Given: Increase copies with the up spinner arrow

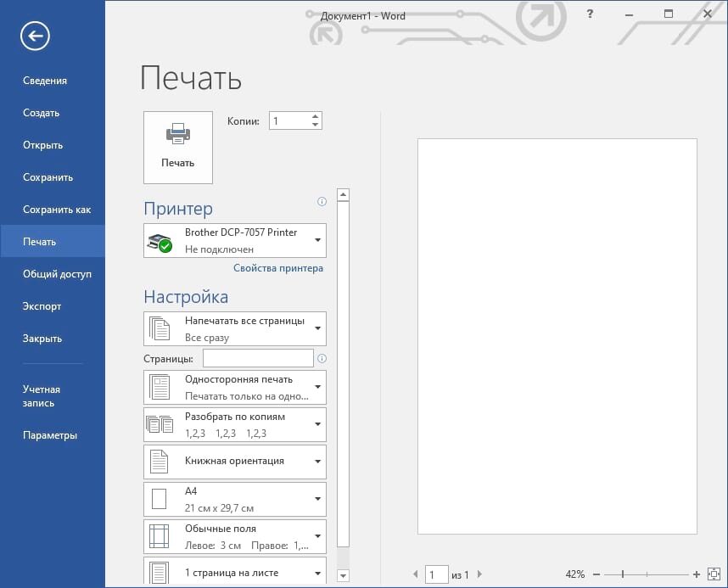Looking at the screenshot, I should (316, 116).
